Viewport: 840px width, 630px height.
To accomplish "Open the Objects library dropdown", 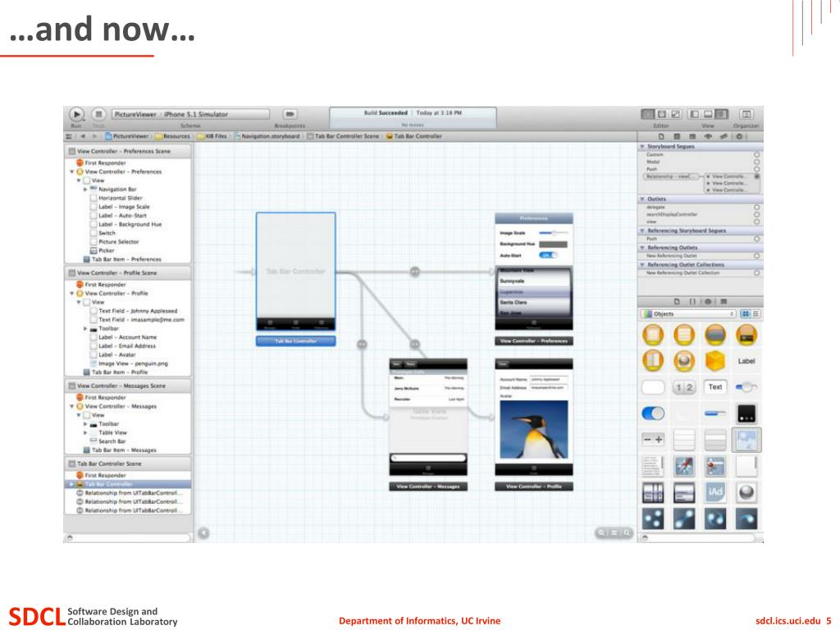I will point(688,314).
